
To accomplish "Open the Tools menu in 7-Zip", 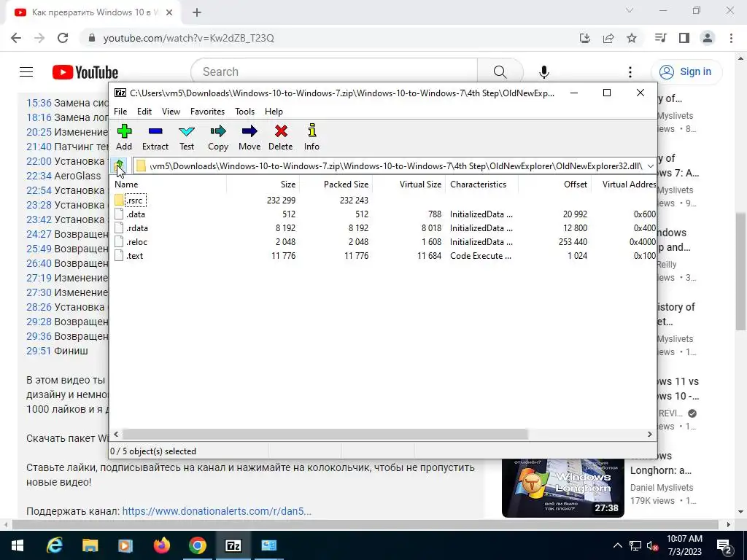I will tap(244, 112).
